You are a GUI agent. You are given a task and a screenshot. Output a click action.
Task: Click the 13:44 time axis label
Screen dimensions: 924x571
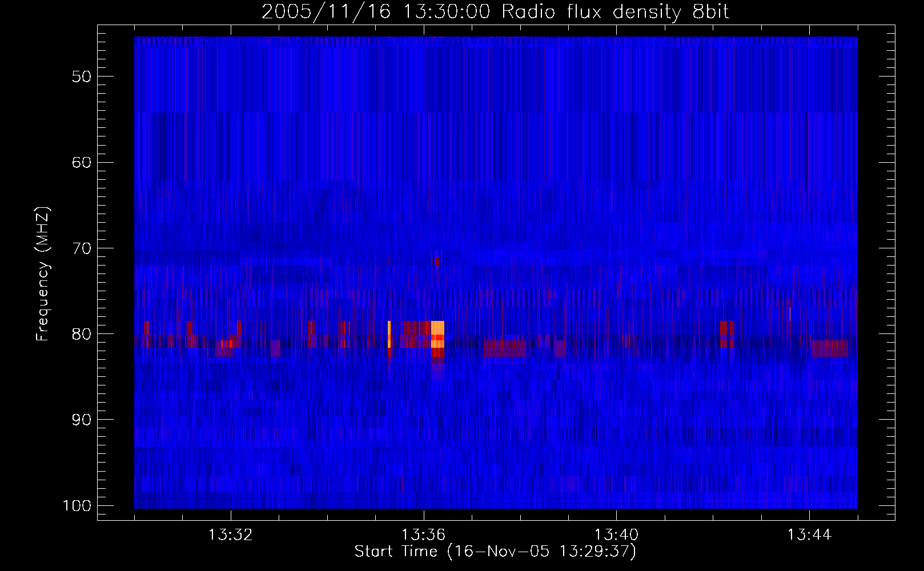pyautogui.click(x=809, y=535)
